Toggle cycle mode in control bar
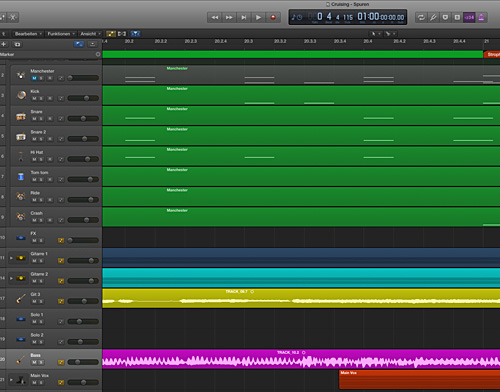Viewport: 500px width, 392px height. coord(421,17)
